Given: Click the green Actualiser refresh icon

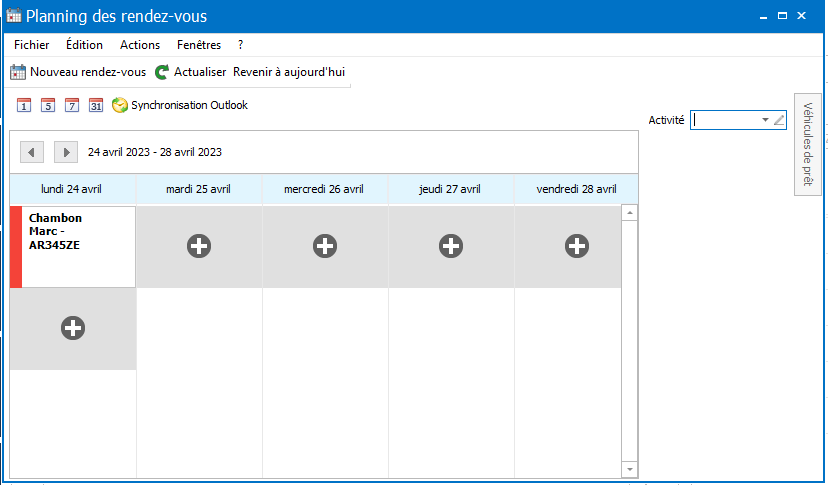Looking at the screenshot, I should (x=162, y=72).
